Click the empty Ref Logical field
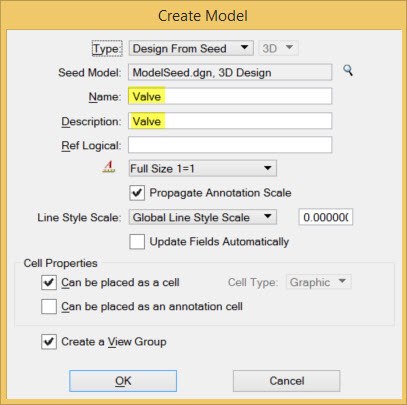The image size is (407, 405). (x=230, y=145)
